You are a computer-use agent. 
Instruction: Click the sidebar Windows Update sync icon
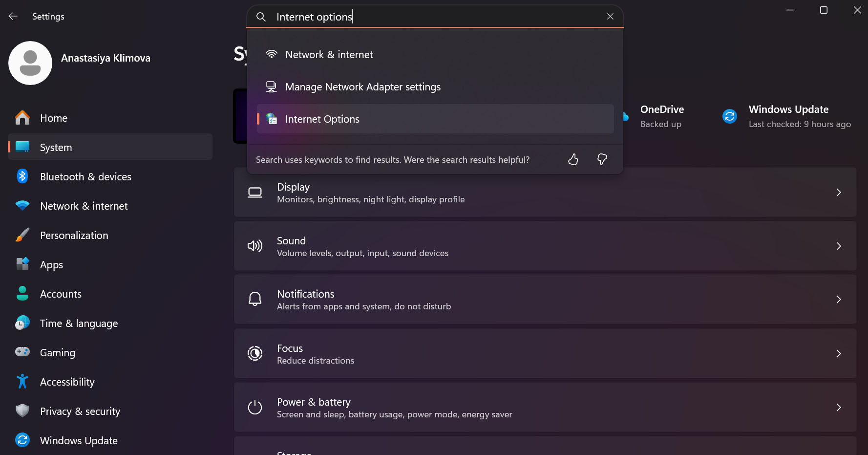(22, 440)
